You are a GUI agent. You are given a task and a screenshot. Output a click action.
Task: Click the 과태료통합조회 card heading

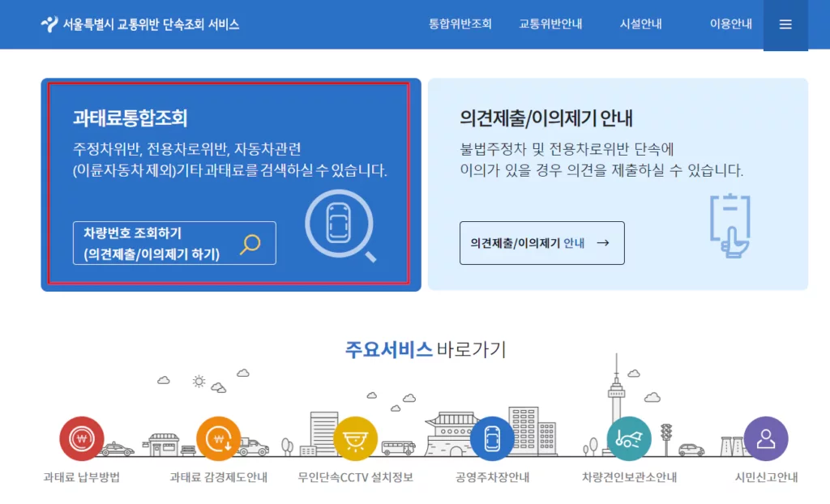click(x=130, y=117)
